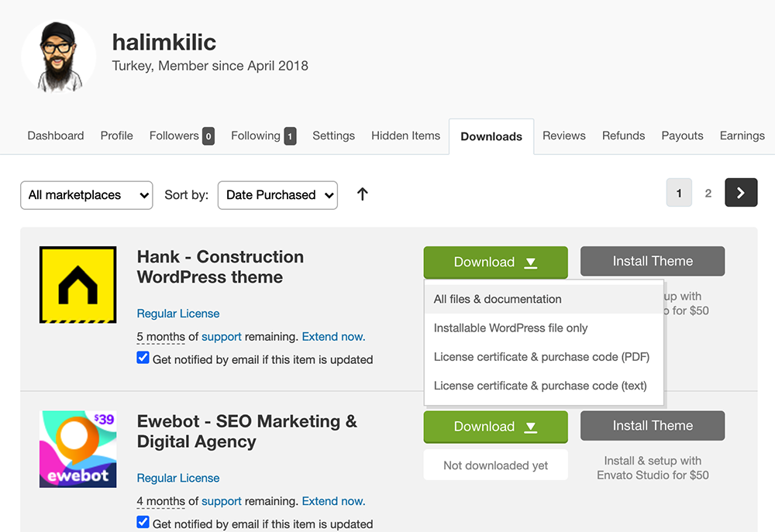Open the Ewebot theme thumbnail
The width and height of the screenshot is (775, 532).
click(x=78, y=449)
